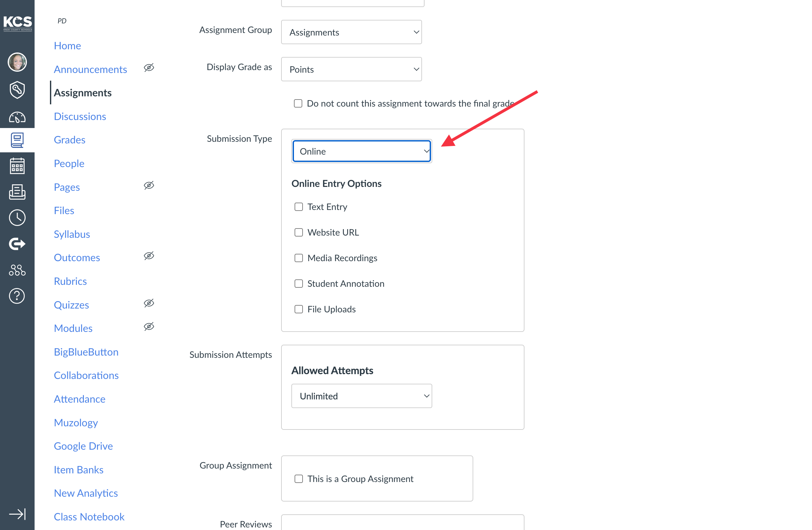
Task: Open the Inbox icon in sidebar
Action: pos(17,192)
